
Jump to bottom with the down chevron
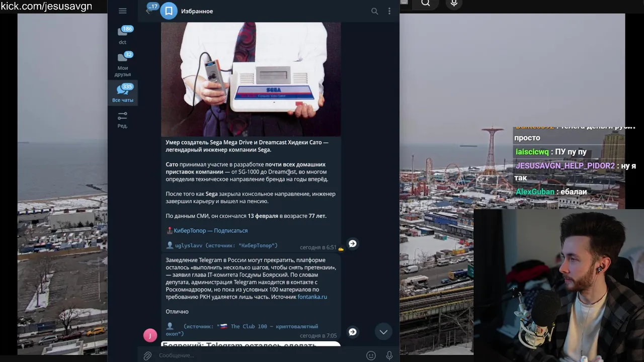383,332
